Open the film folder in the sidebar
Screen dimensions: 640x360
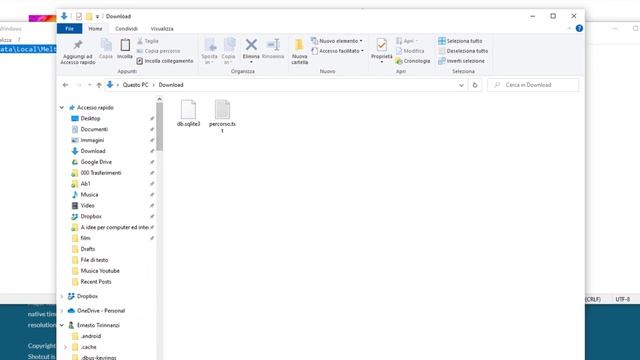pos(85,238)
